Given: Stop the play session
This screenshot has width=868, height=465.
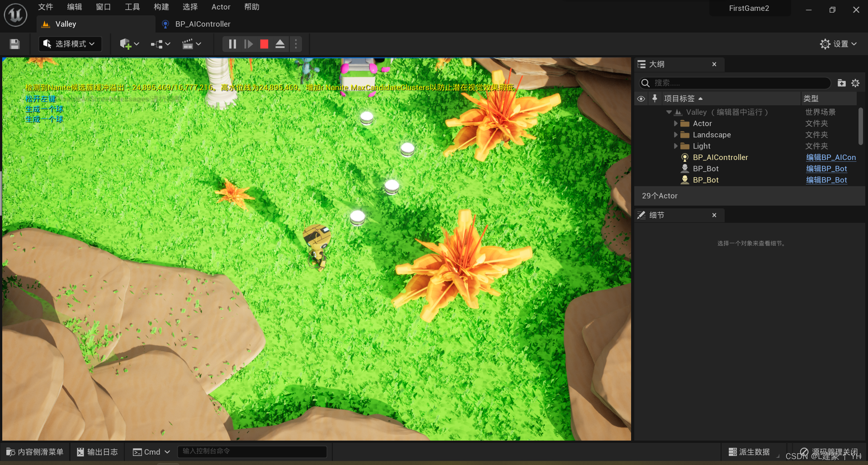Looking at the screenshot, I should coord(264,44).
